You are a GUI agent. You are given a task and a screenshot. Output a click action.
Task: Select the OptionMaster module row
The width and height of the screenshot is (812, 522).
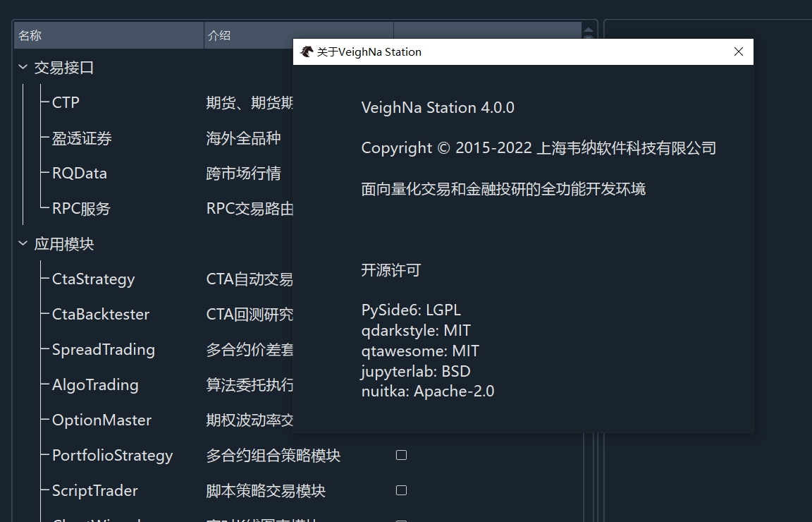coord(102,420)
